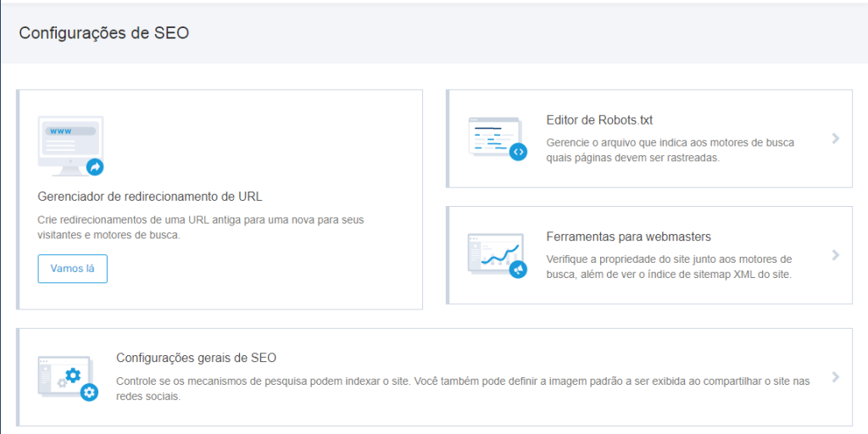Click the general SEO description about redes sociais

(x=462, y=388)
